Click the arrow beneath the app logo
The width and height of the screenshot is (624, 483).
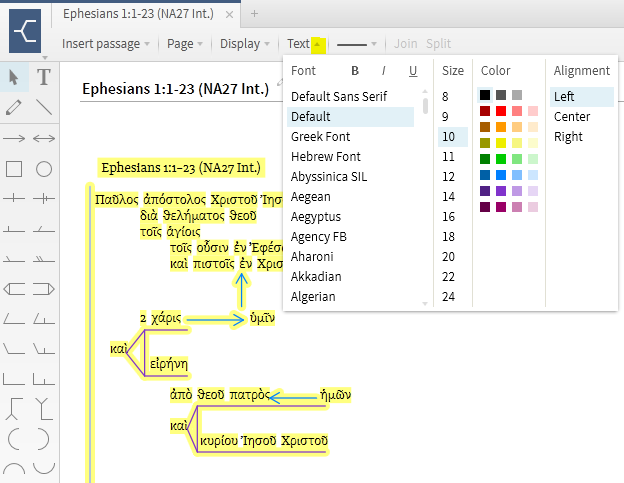point(45,58)
